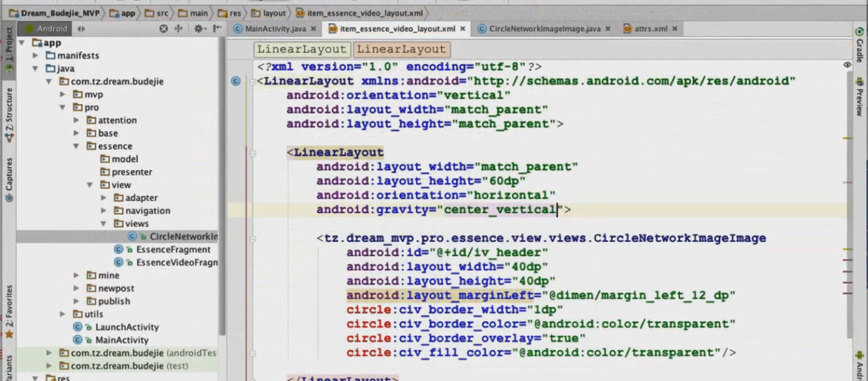The image size is (868, 381).
Task: Expand the mine package folder
Action: [77, 275]
